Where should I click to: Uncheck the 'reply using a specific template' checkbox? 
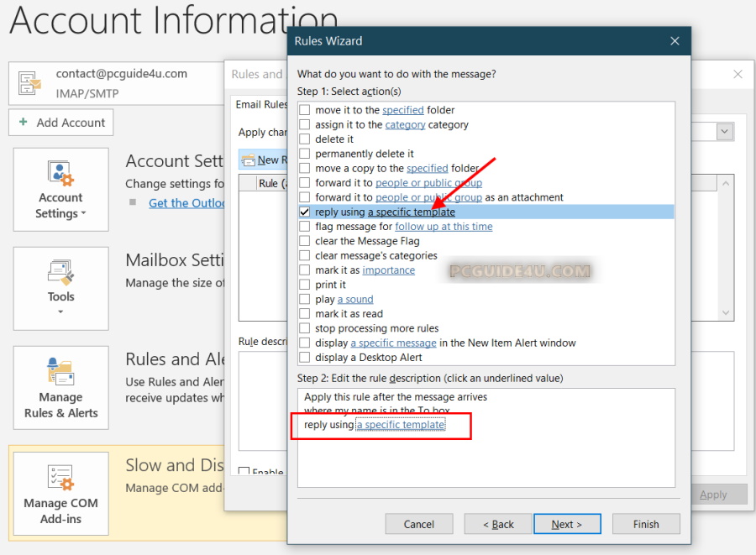point(305,212)
